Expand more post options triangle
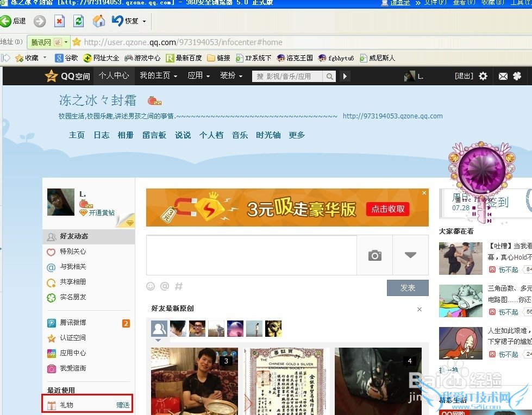 tap(410, 255)
